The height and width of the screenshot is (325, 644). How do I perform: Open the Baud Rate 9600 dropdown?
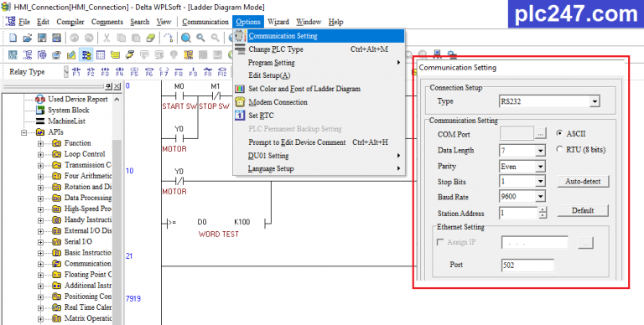pyautogui.click(x=541, y=197)
